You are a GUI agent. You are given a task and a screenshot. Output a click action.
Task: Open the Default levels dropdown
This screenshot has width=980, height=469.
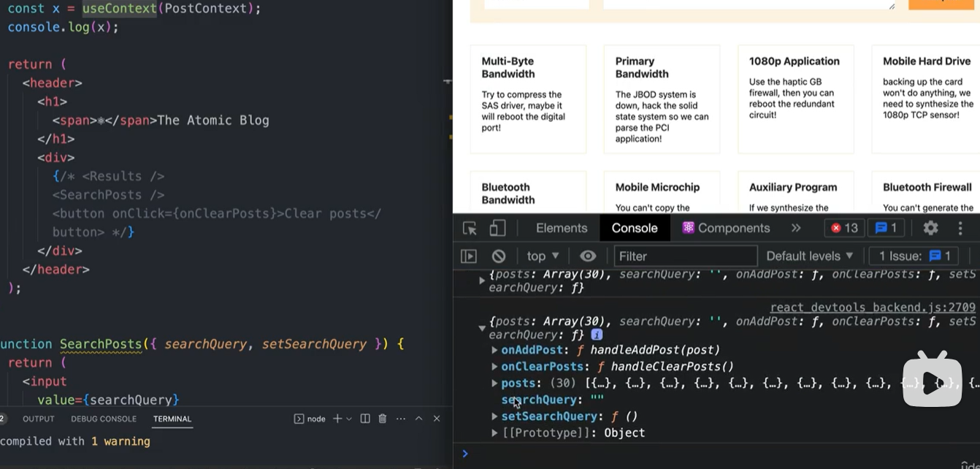point(809,256)
